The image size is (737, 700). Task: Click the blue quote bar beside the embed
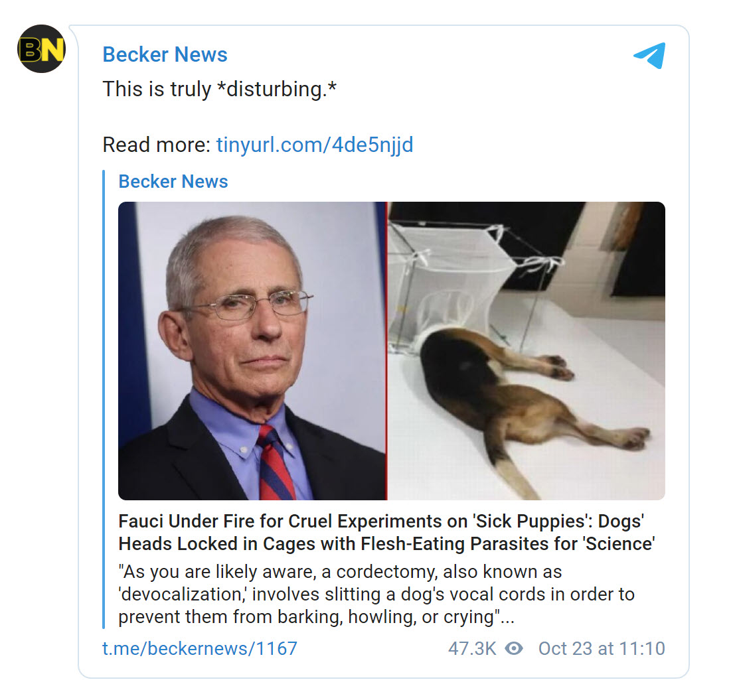(x=105, y=398)
